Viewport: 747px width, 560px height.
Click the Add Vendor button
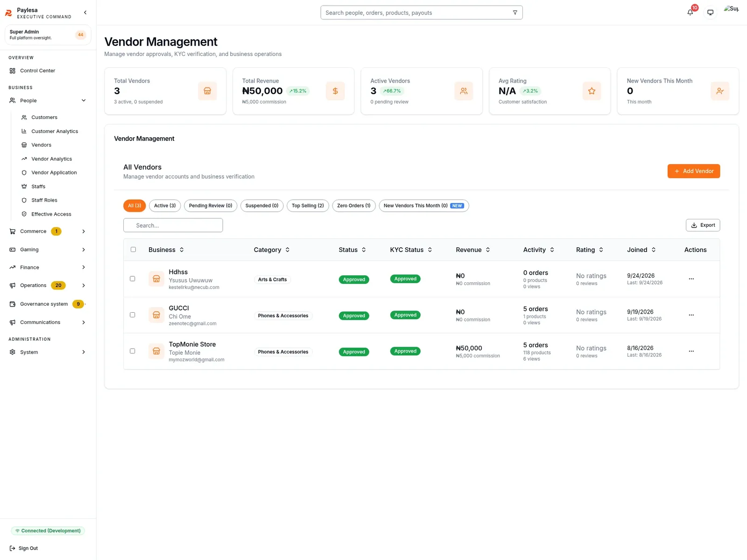click(694, 171)
